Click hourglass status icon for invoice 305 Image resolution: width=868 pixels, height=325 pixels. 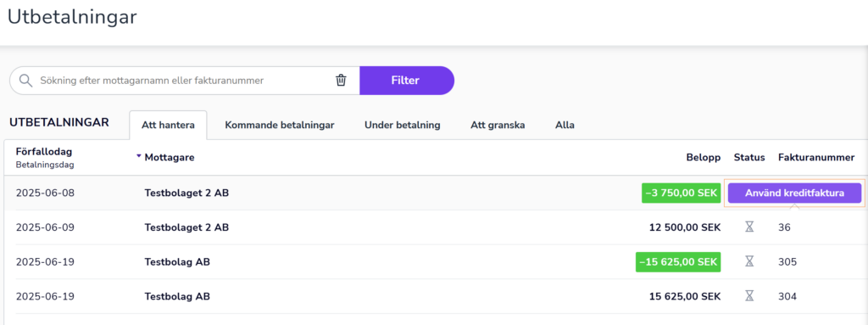[749, 261]
